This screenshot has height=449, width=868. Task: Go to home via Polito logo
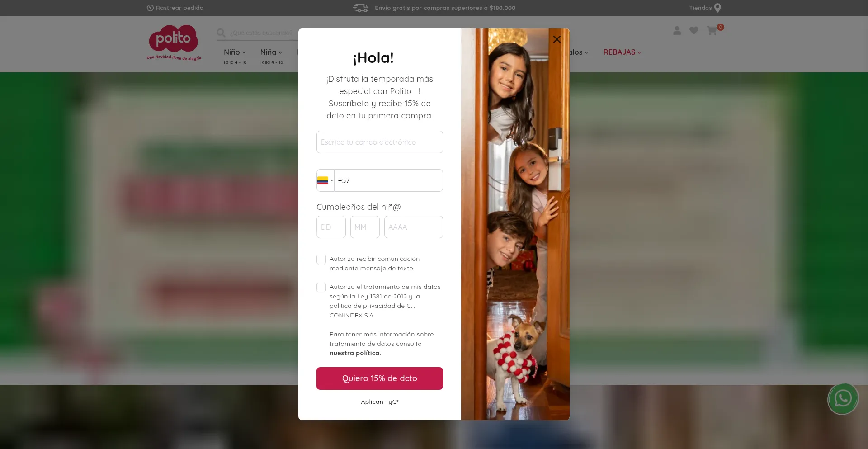(x=174, y=43)
